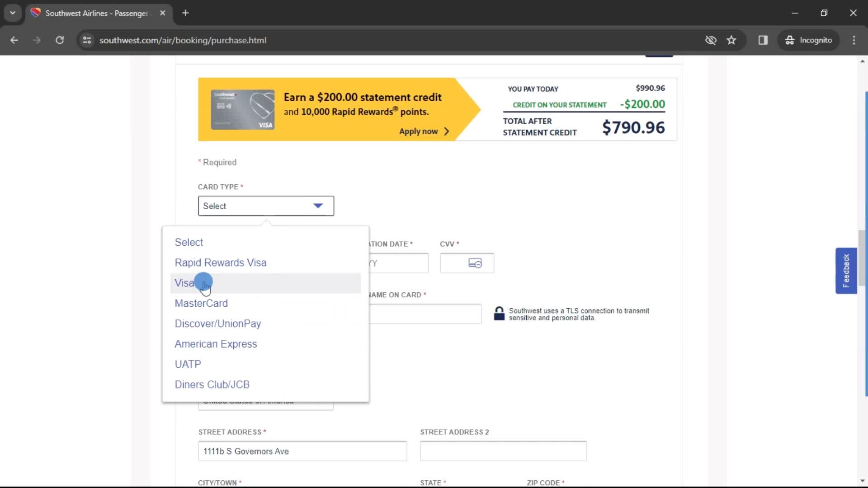Click the CVV help icon
The width and height of the screenshot is (868, 488).
click(x=475, y=263)
